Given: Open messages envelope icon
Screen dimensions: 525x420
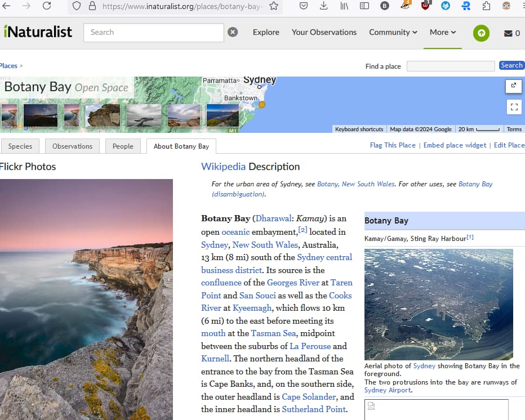Looking at the screenshot, I should 508,33.
